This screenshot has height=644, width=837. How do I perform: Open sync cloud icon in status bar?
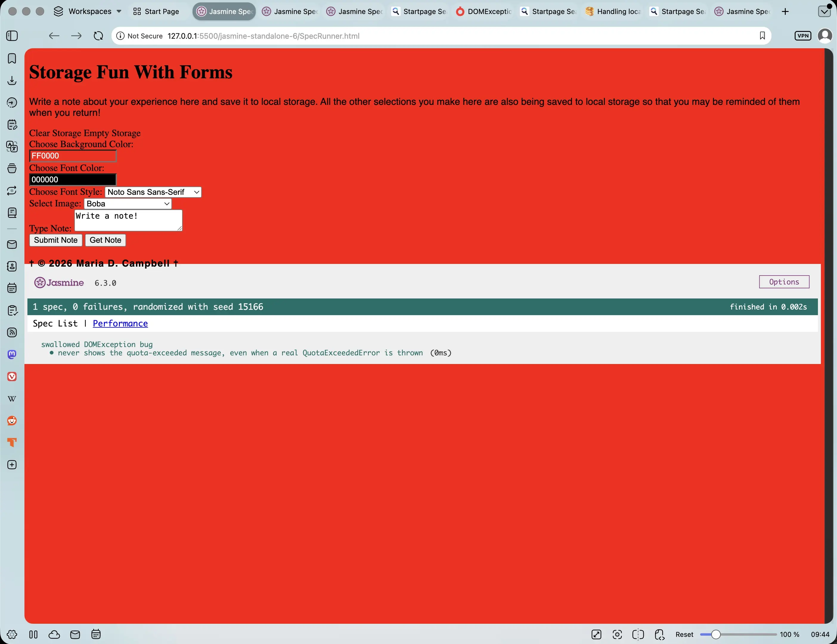[x=54, y=634]
